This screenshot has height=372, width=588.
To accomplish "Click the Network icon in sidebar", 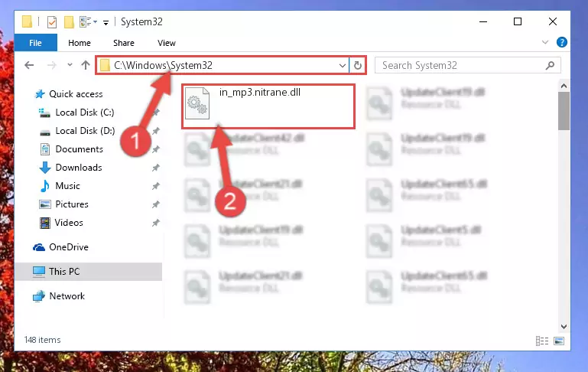I will [39, 296].
